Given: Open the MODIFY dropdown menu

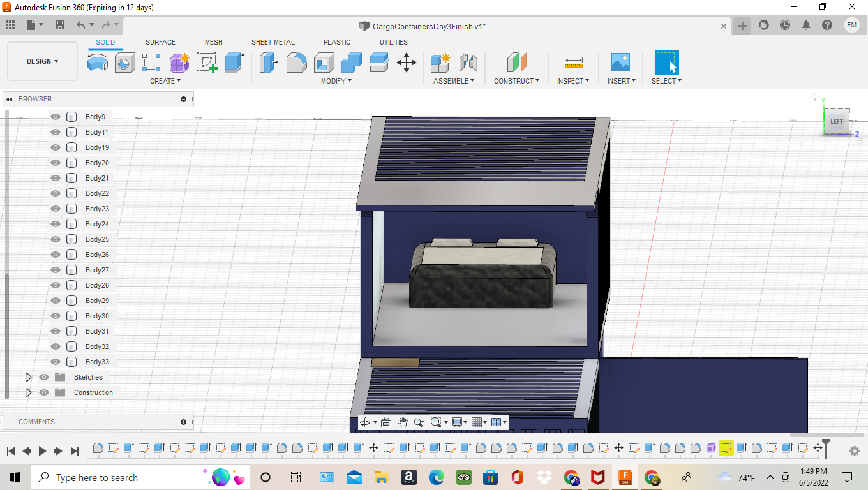Looking at the screenshot, I should tap(336, 81).
